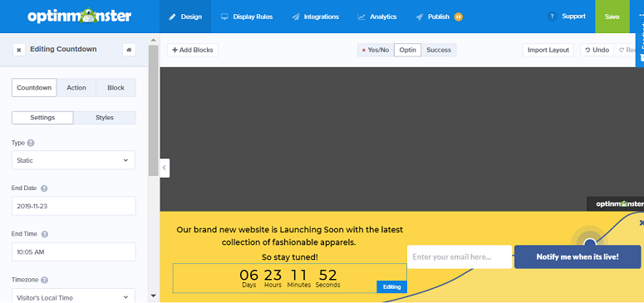Click the Publish paused status icon
This screenshot has height=303, width=644.
tap(459, 17)
